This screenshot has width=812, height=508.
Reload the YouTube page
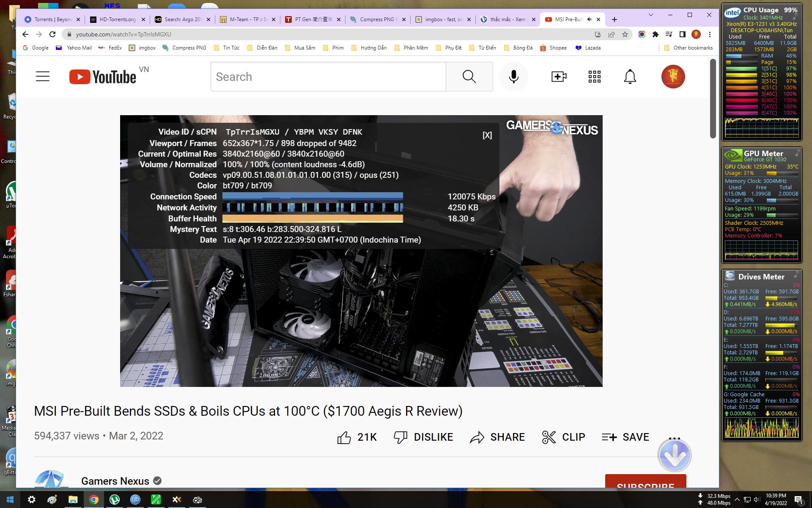pos(52,34)
